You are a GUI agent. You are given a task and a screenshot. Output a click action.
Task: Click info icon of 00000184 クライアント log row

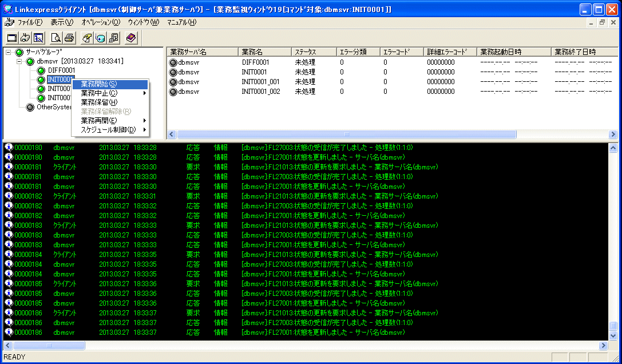(9, 255)
